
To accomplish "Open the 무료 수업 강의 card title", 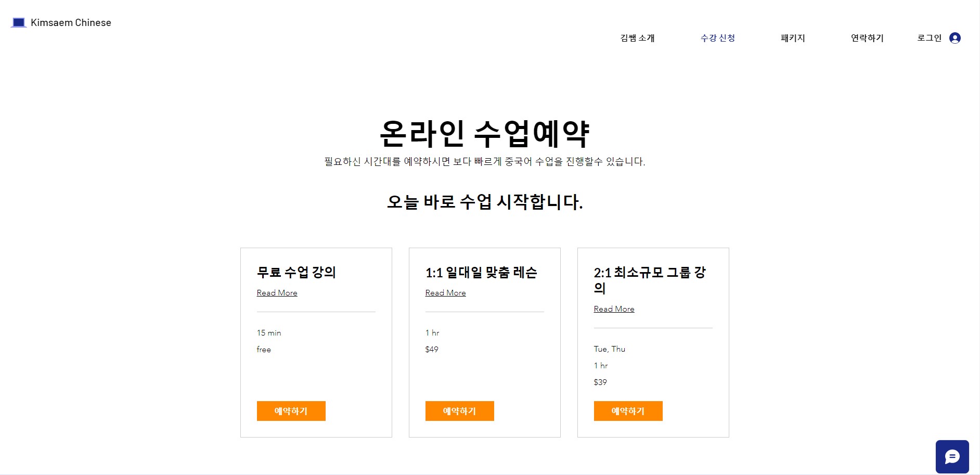I will [296, 272].
